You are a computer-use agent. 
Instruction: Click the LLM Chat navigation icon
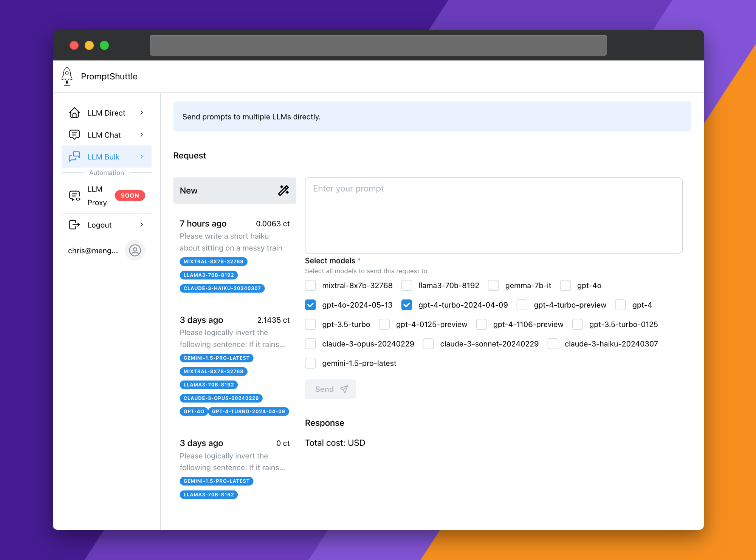pyautogui.click(x=75, y=135)
